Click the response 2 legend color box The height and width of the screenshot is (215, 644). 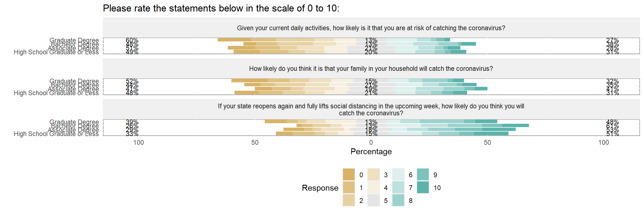[x=349, y=200]
